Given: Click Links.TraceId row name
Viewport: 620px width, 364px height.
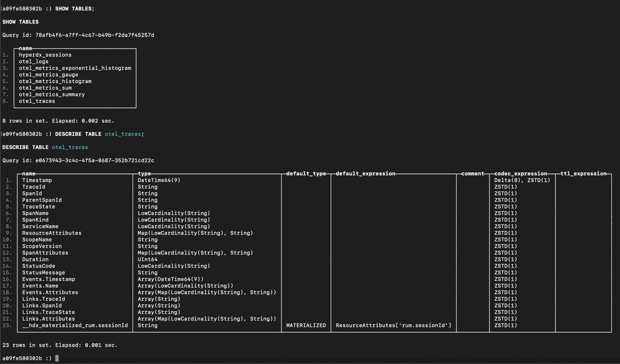Looking at the screenshot, I should coord(44,299).
